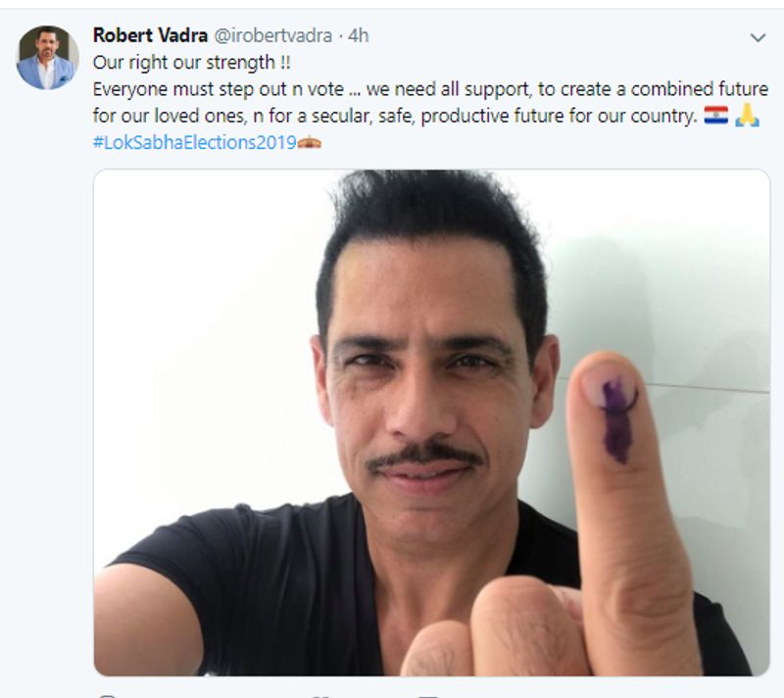Open the tweet via the 4h timestamp
The width and height of the screenshot is (784, 698).
tap(359, 36)
